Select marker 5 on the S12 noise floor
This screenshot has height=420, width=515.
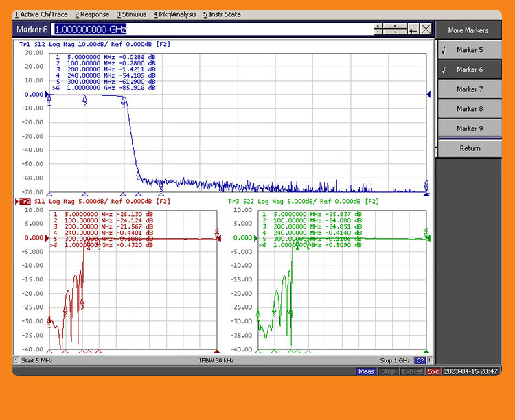pyautogui.click(x=161, y=183)
